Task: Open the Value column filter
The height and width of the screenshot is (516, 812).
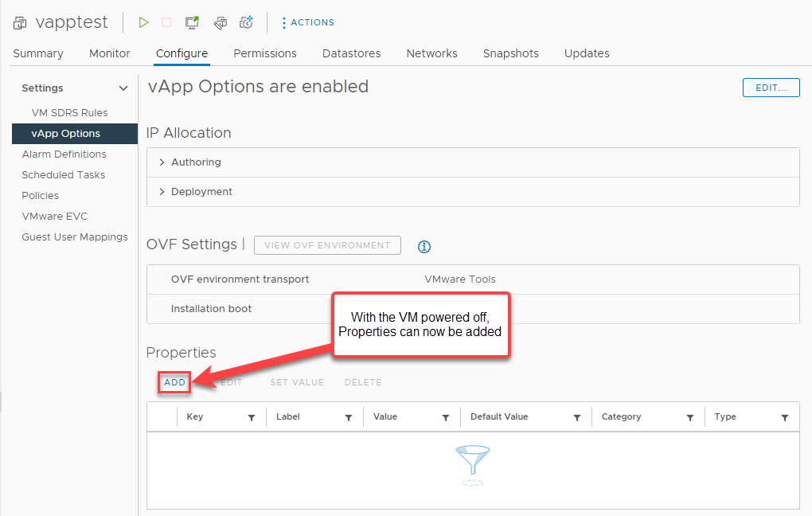Action: click(x=446, y=417)
